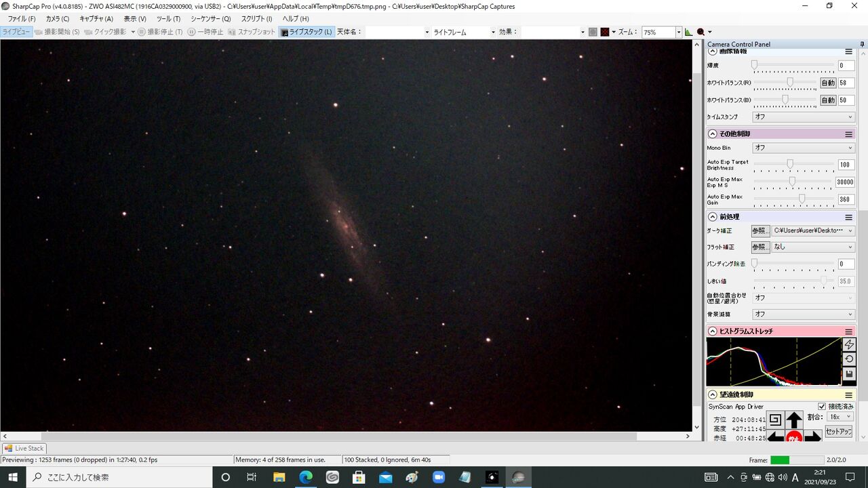Click the green histogram icon in toolbar

point(689,32)
